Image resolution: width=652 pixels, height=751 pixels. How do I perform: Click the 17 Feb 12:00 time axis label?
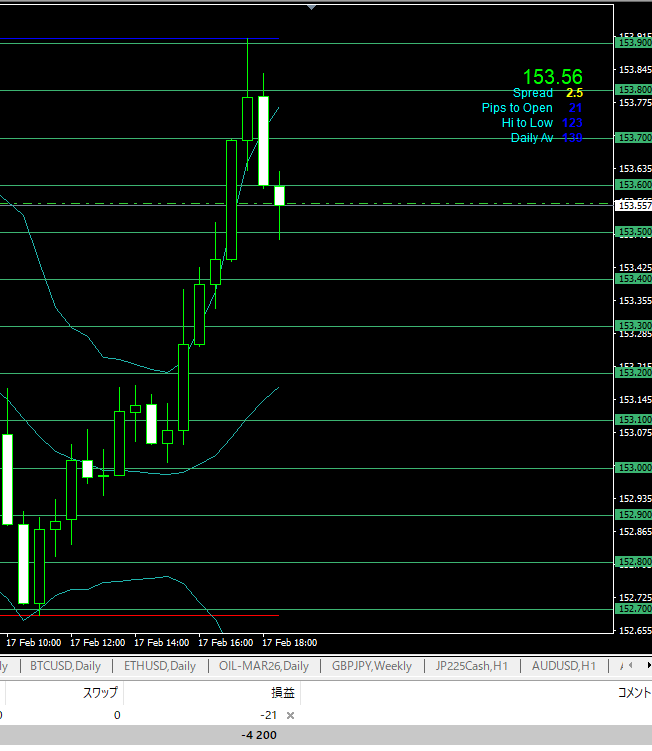98,642
